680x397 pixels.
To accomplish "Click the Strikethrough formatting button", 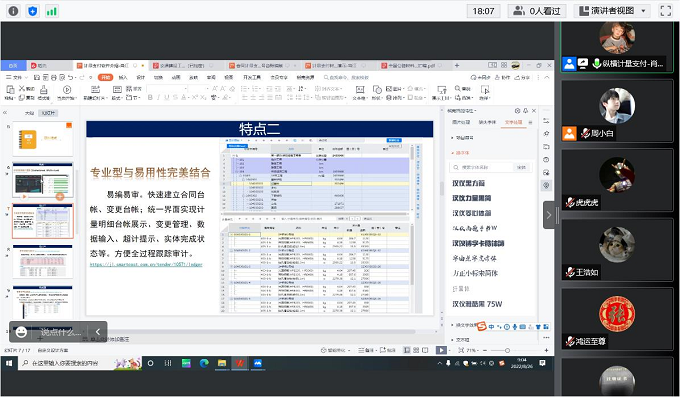I will click(x=175, y=98).
